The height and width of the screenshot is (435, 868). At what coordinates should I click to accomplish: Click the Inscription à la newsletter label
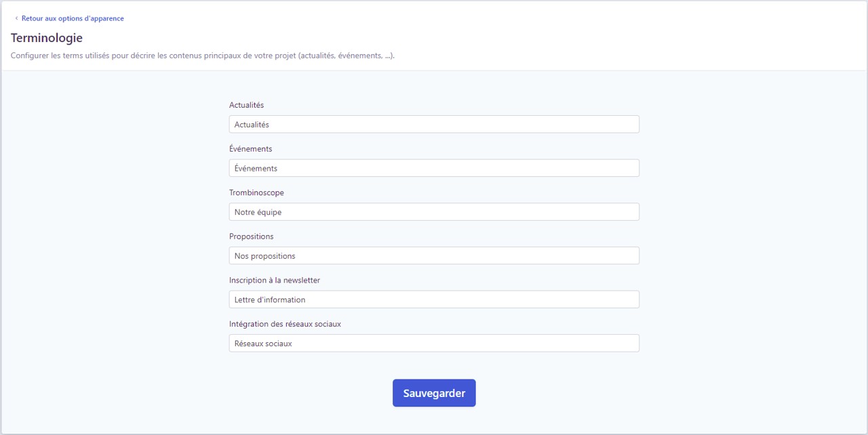(275, 280)
